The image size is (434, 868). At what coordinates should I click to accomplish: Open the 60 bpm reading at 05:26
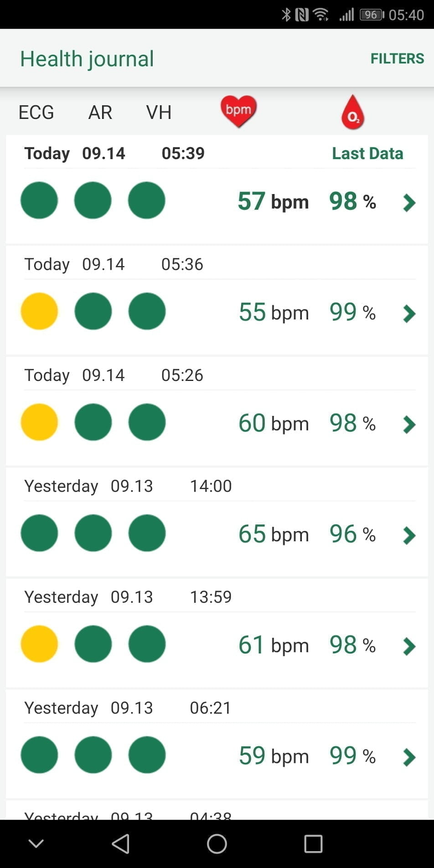point(274,423)
